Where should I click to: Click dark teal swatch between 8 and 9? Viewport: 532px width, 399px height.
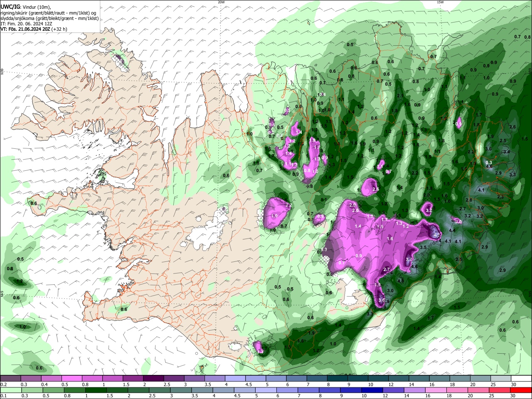337,378
